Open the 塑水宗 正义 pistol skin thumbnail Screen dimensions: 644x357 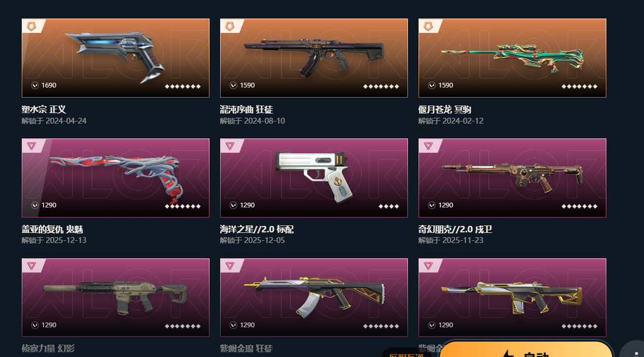pyautogui.click(x=116, y=58)
